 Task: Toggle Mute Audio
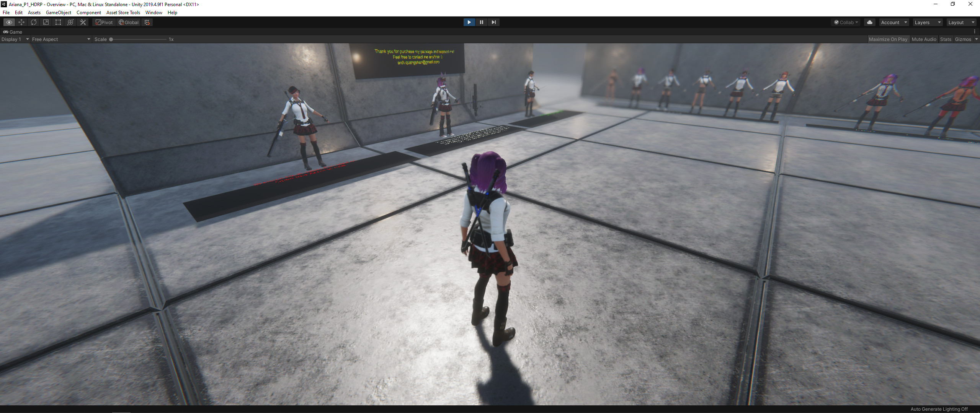tap(924, 39)
